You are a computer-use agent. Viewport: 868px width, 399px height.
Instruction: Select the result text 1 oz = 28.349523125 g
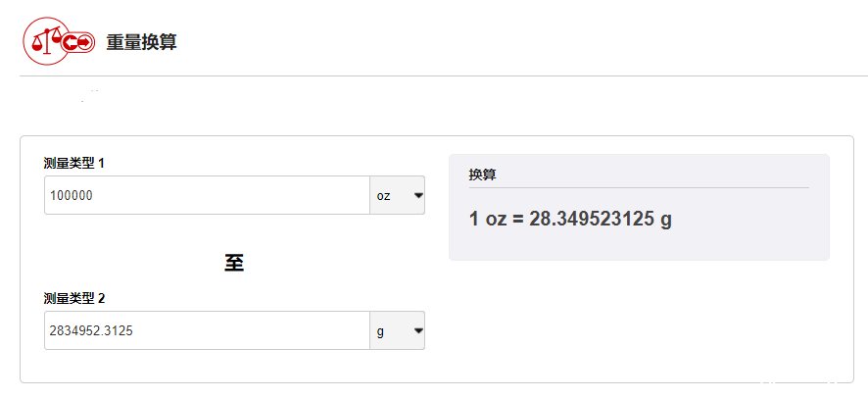click(570, 220)
